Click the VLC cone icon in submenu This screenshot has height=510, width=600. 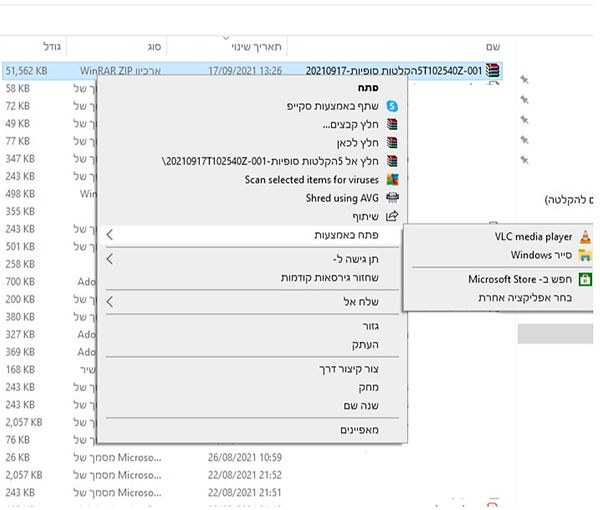585,237
